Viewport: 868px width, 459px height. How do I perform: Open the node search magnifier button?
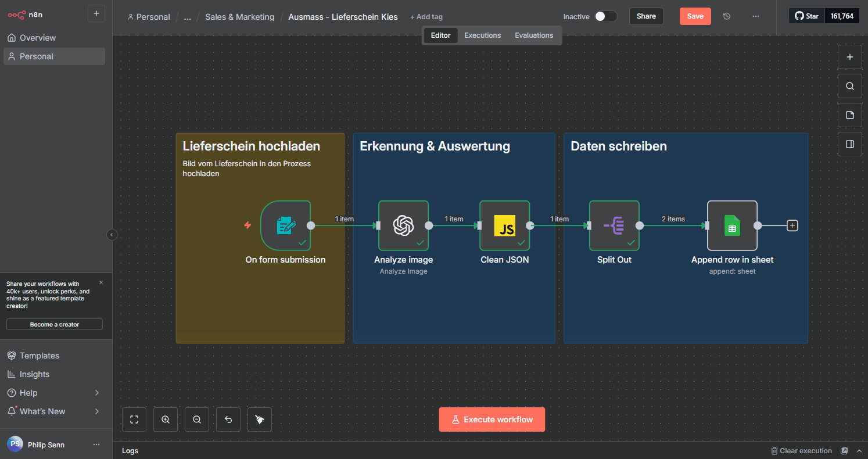click(x=849, y=86)
